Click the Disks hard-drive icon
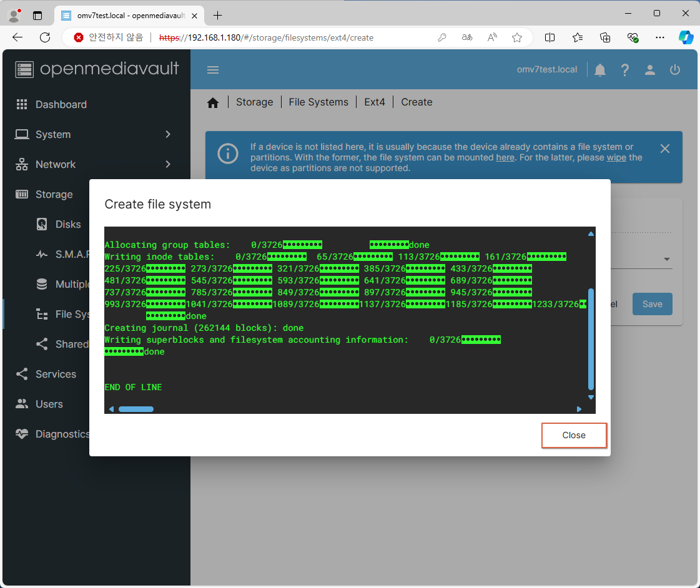This screenshot has height=588, width=700. (x=41, y=224)
